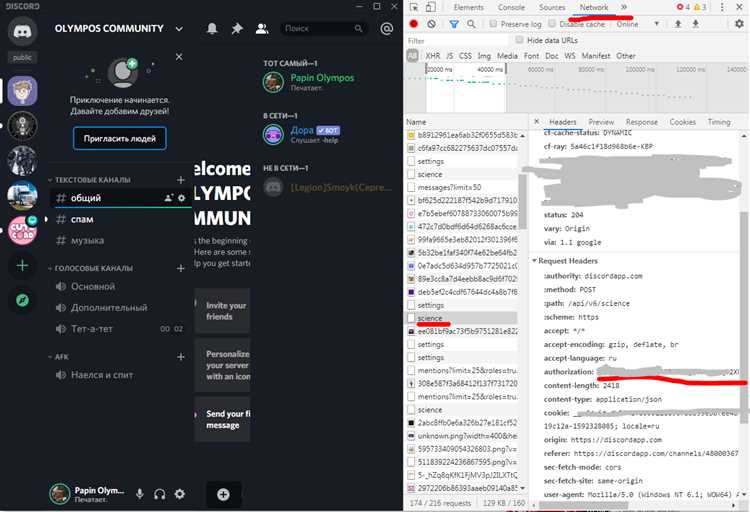Filter requests by XHR type
Screen dimensions: 750x512
coord(432,56)
